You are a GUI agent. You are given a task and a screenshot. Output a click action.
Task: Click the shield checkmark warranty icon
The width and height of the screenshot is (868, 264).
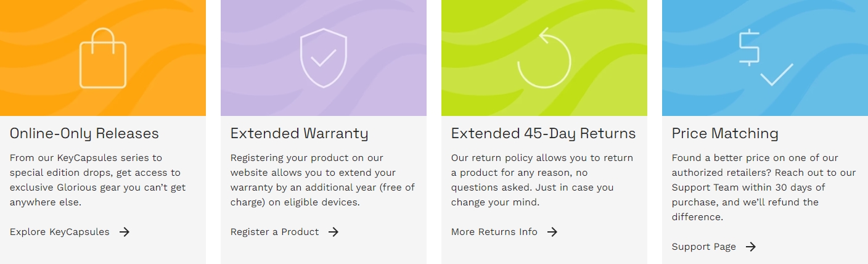coord(324,58)
